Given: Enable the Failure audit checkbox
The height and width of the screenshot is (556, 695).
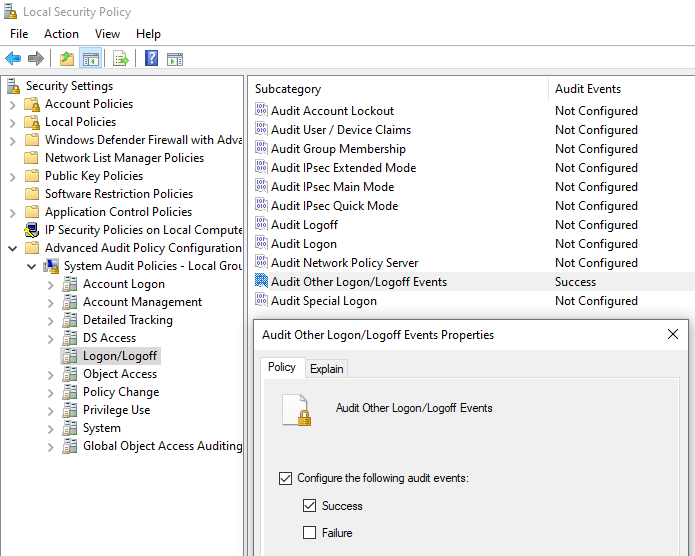Looking at the screenshot, I should pyautogui.click(x=309, y=533).
